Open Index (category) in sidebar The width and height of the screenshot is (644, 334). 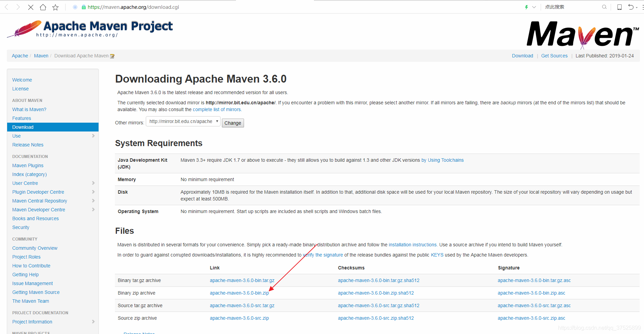tap(30, 174)
